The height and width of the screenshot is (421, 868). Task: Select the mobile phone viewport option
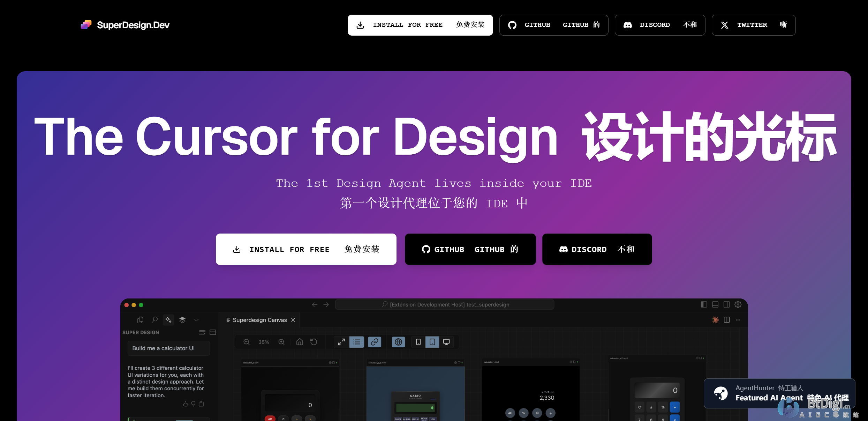click(418, 342)
